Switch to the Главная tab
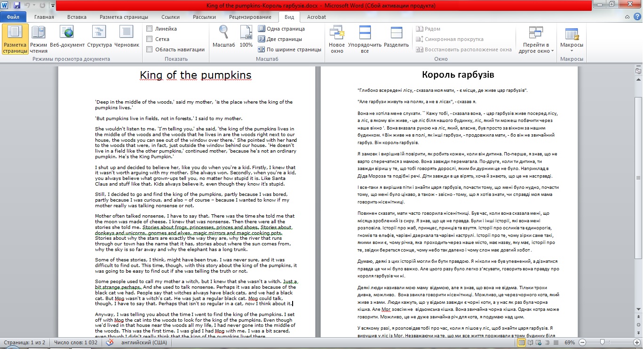This screenshot has width=644, height=349. (44, 17)
